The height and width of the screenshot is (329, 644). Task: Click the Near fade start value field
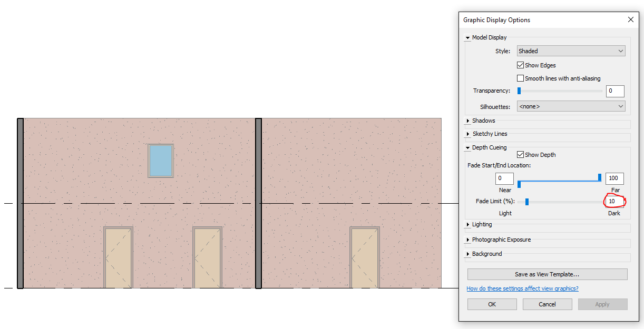(x=504, y=178)
